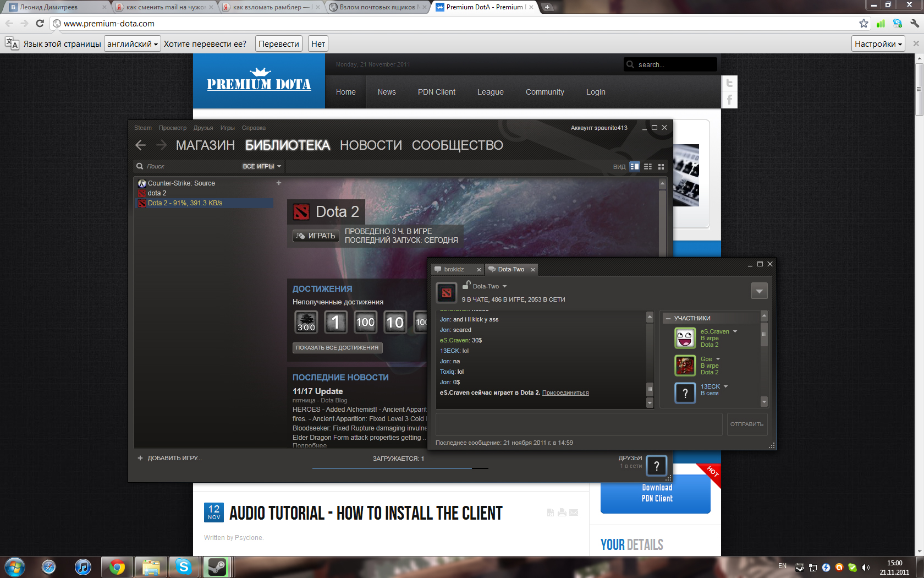This screenshot has height=578, width=924.
Task: Click ДОБАВИТЬ ИГРУ at the bottom of Steam
Action: 169,458
